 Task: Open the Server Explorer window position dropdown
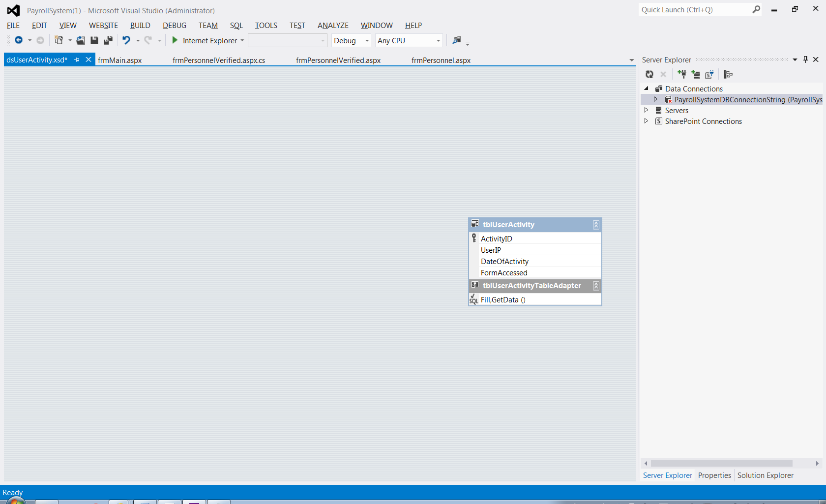coord(795,59)
